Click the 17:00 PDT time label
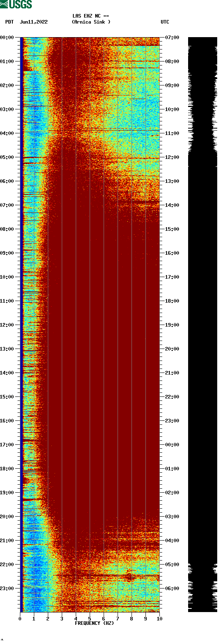Image resolution: width=220 pixels, height=644 pixels. point(7,445)
